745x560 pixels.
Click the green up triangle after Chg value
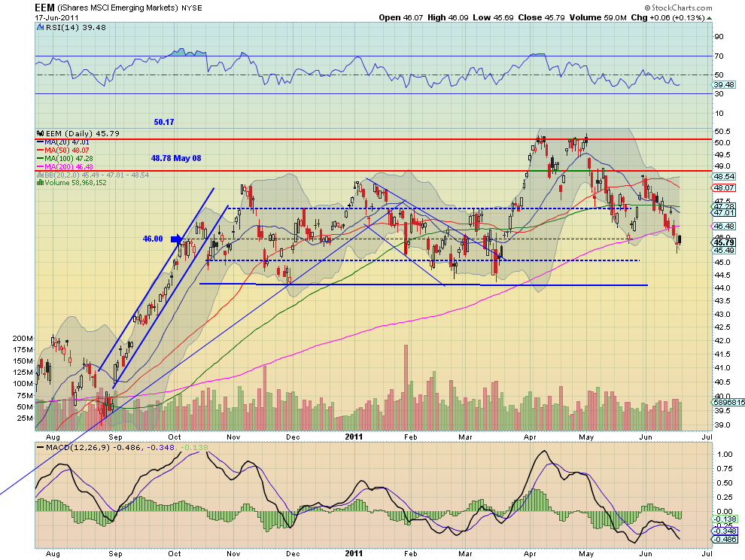710,18
